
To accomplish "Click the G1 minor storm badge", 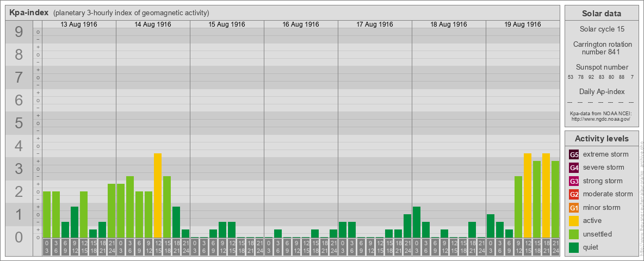I will tap(574, 208).
